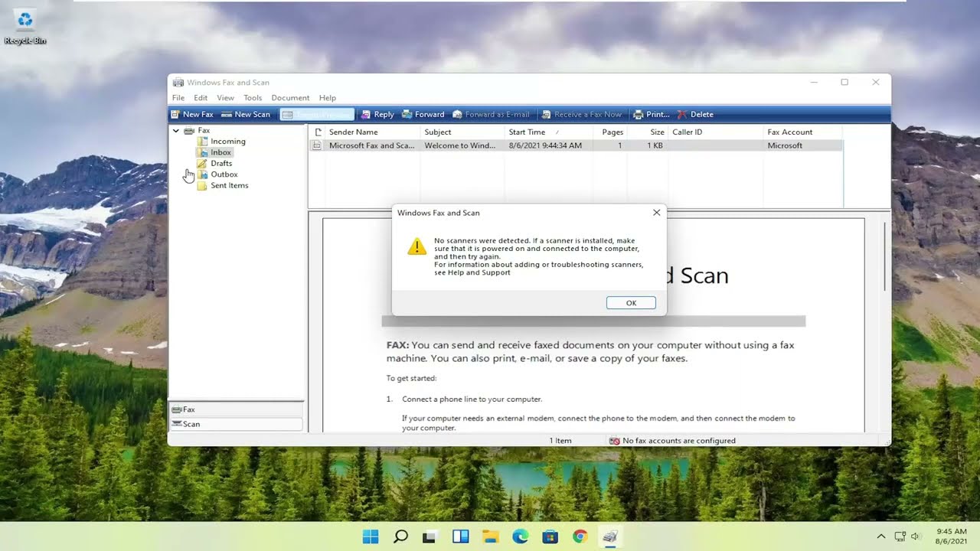Collapse the Fax tree node arrow
Image resolution: width=980 pixels, height=551 pixels.
pos(176,131)
